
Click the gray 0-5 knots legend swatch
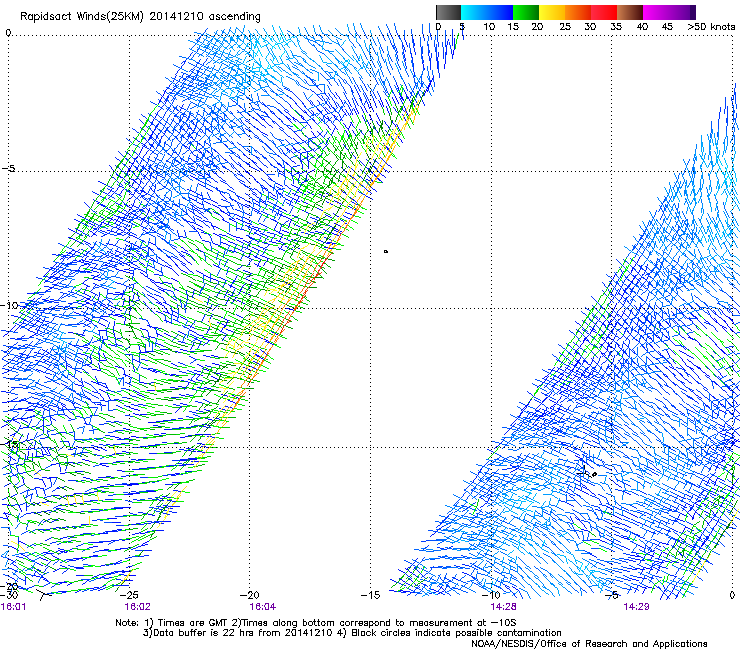click(x=448, y=12)
